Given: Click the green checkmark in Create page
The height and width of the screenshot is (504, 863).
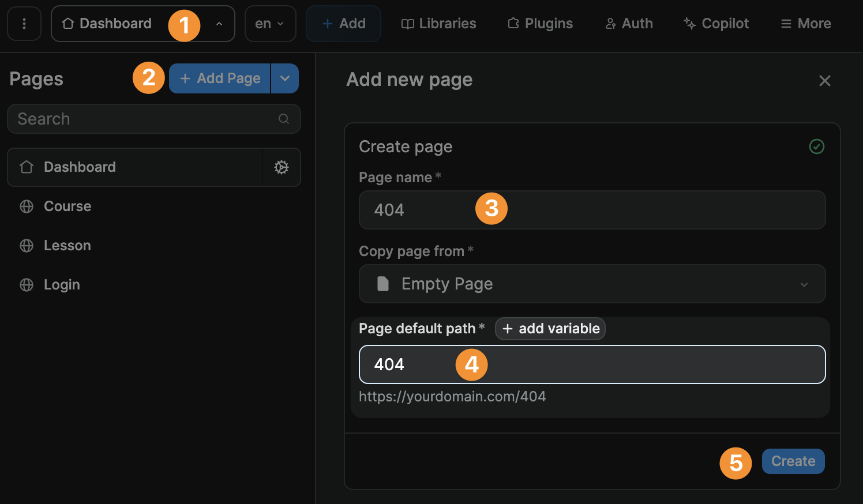Looking at the screenshot, I should 816,146.
